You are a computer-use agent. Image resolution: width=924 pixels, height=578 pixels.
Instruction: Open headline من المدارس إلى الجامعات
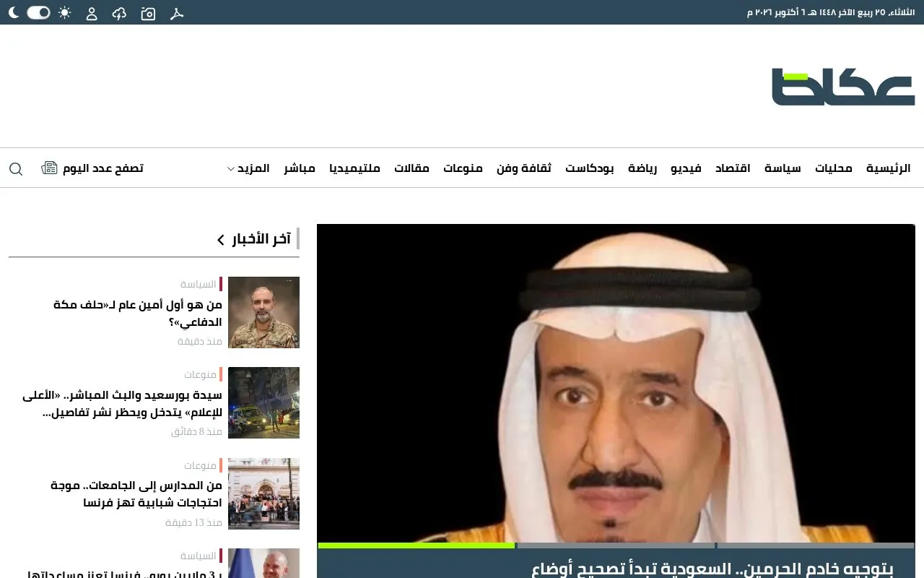136,494
